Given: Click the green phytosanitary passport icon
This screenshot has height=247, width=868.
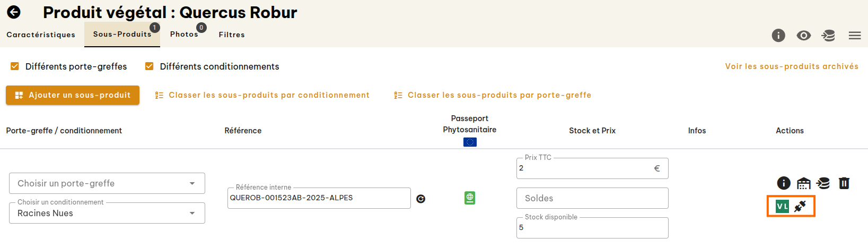Looking at the screenshot, I should pos(470,198).
